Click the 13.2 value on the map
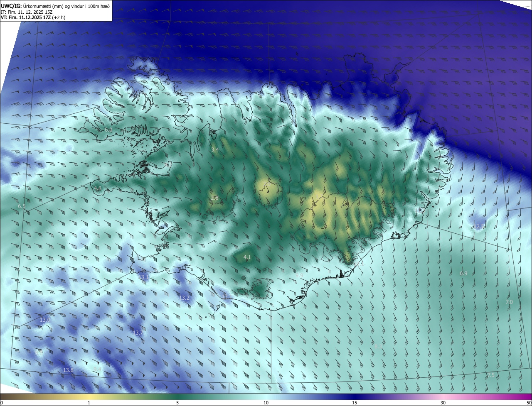 (184, 298)
